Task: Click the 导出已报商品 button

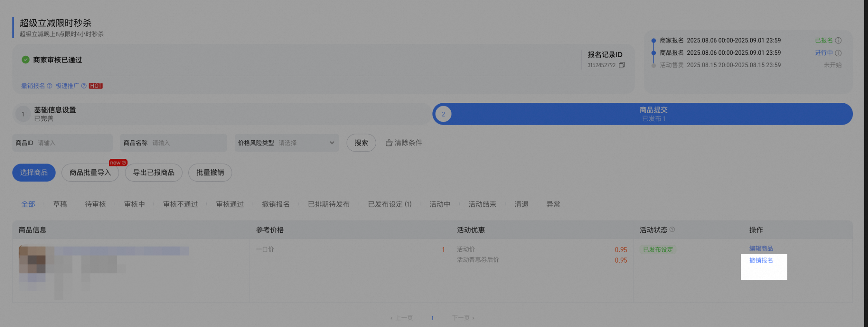Action: coord(153,172)
